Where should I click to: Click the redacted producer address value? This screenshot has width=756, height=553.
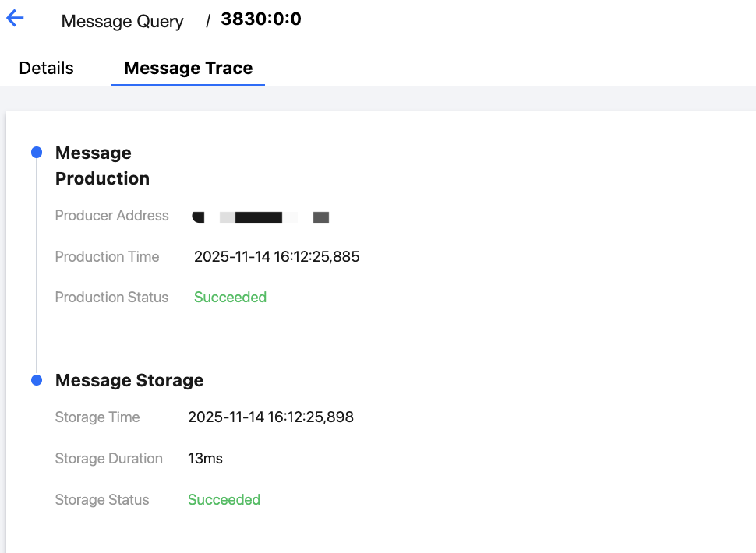pos(260,217)
